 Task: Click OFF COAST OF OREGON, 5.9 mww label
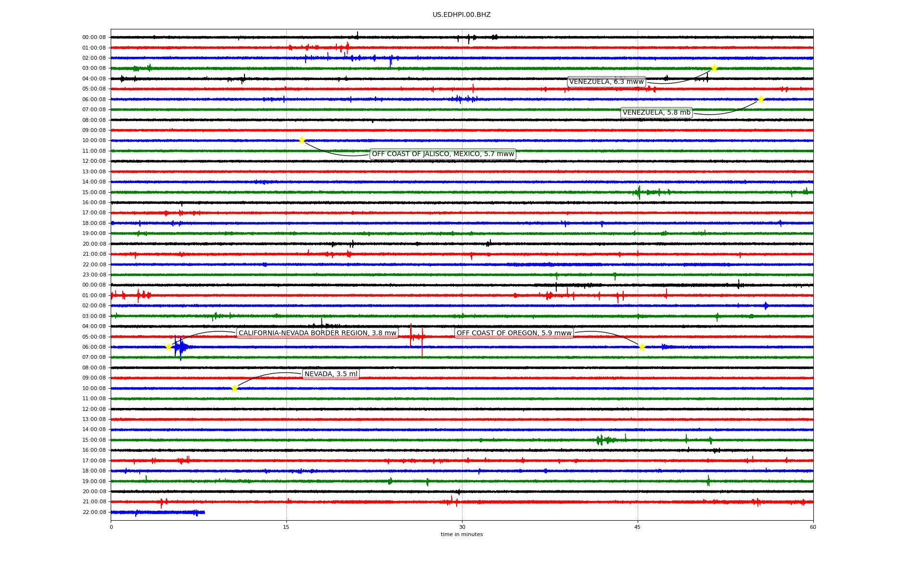click(514, 333)
